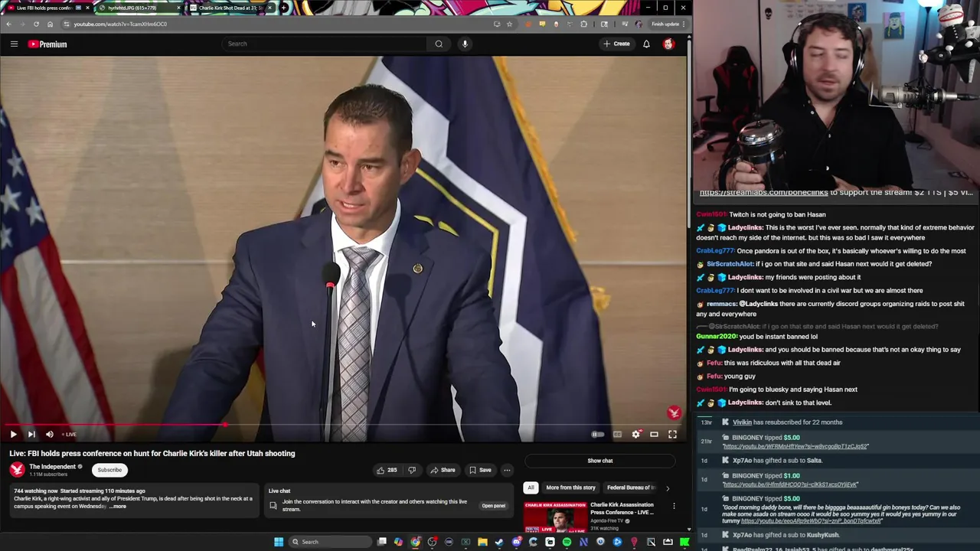This screenshot has width=980, height=551.
Task: Open options for the Agenda-Free TV video
Action: [x=674, y=506]
